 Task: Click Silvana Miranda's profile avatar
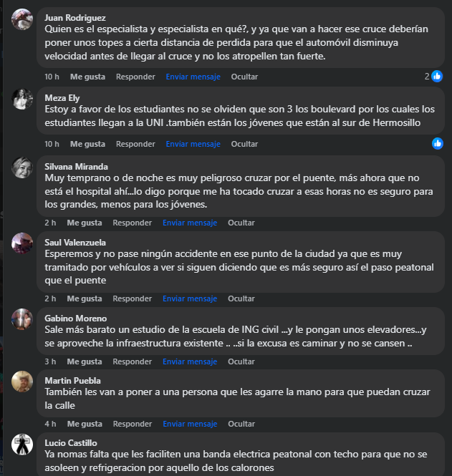(x=22, y=167)
